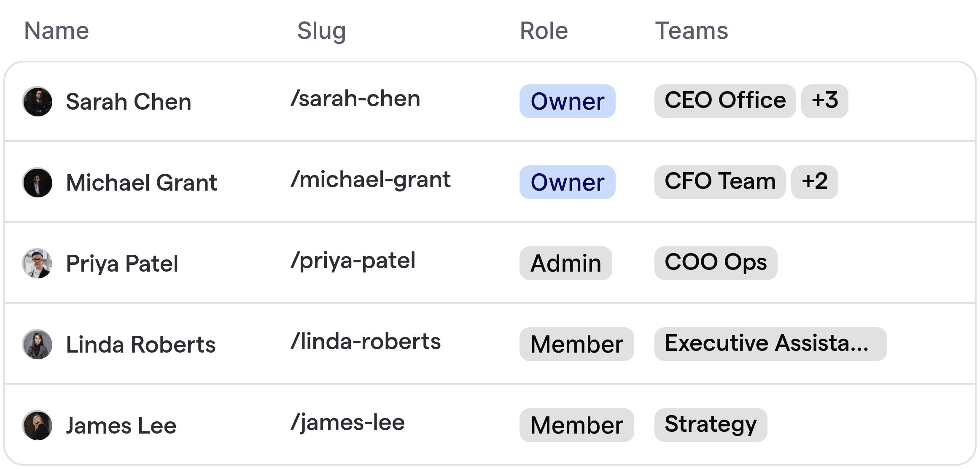Select the Owner badge for Sarah Chen

567,101
